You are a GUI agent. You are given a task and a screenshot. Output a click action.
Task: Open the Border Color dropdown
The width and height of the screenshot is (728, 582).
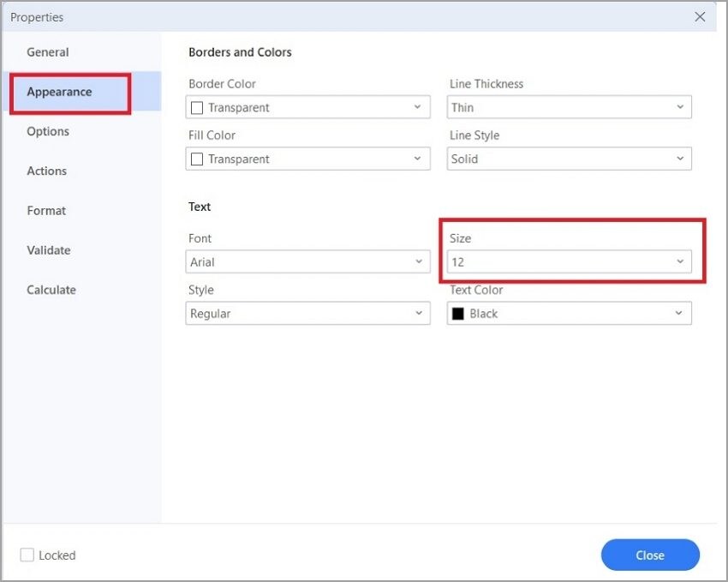click(307, 107)
